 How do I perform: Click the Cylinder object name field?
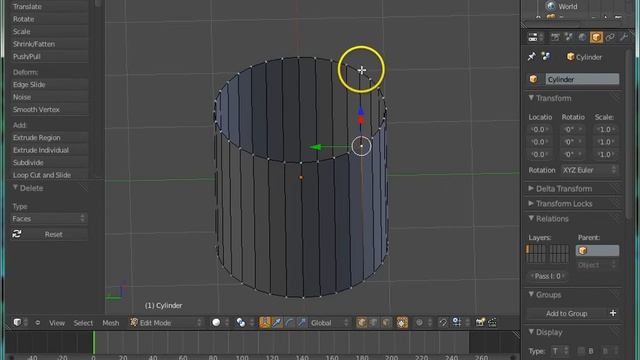582,79
